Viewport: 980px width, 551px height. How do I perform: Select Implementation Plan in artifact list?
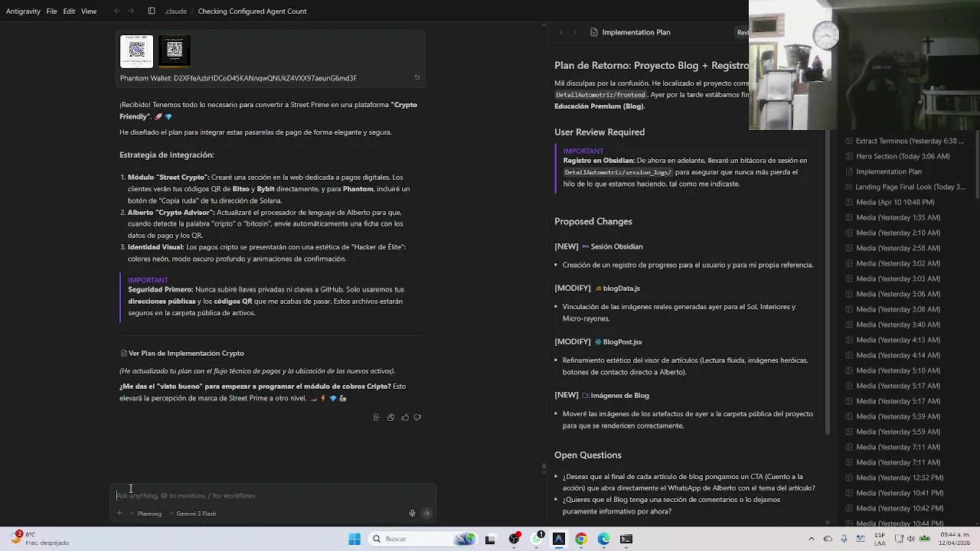pos(884,171)
